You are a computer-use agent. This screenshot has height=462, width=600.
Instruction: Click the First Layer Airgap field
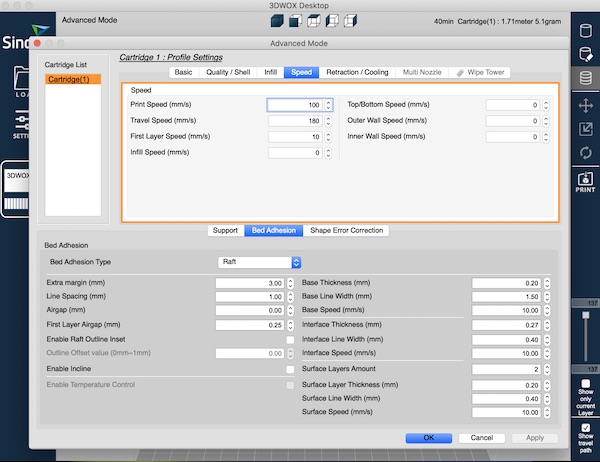(x=250, y=325)
